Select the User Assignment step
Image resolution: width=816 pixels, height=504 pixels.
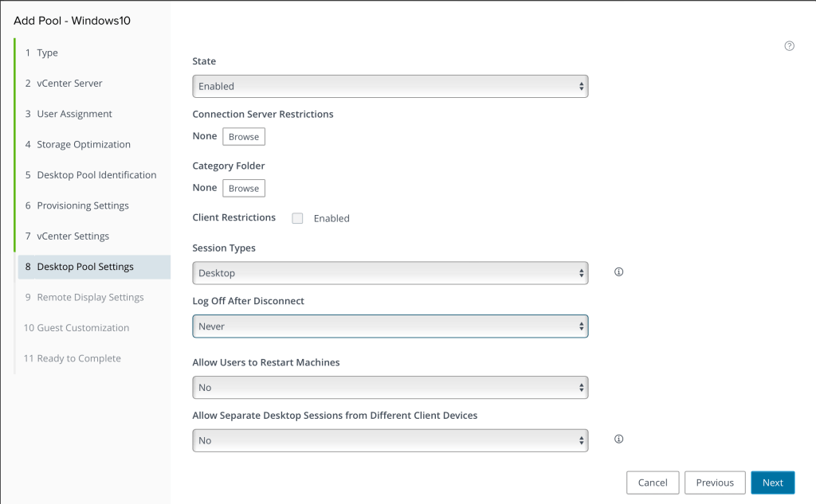click(74, 114)
